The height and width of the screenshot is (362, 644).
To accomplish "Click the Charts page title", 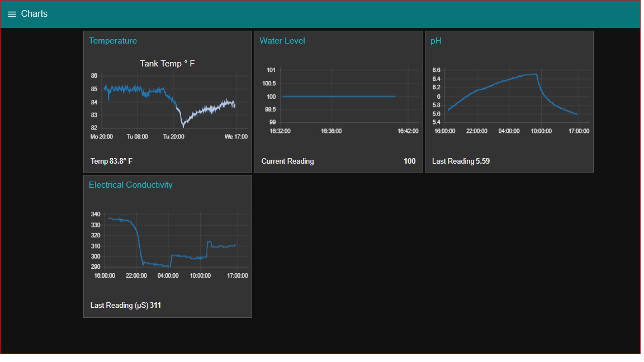I will pos(34,13).
